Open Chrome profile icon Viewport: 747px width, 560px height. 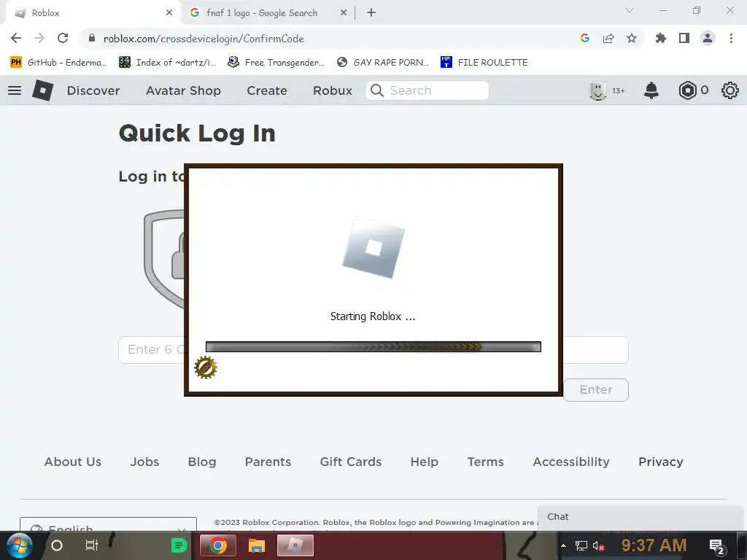coord(708,38)
